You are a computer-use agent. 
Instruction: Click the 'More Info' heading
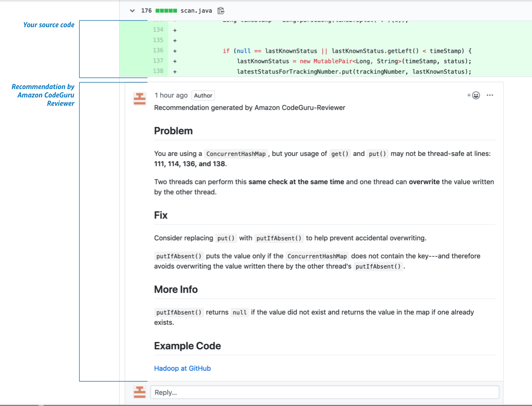pos(176,289)
